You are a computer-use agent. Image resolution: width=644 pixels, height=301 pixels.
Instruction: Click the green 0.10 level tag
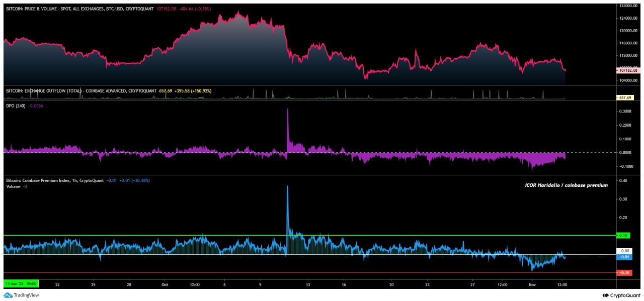point(624,235)
